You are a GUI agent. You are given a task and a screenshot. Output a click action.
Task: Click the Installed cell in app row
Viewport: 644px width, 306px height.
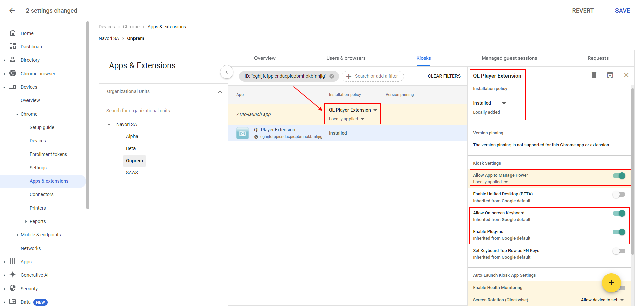click(x=338, y=133)
